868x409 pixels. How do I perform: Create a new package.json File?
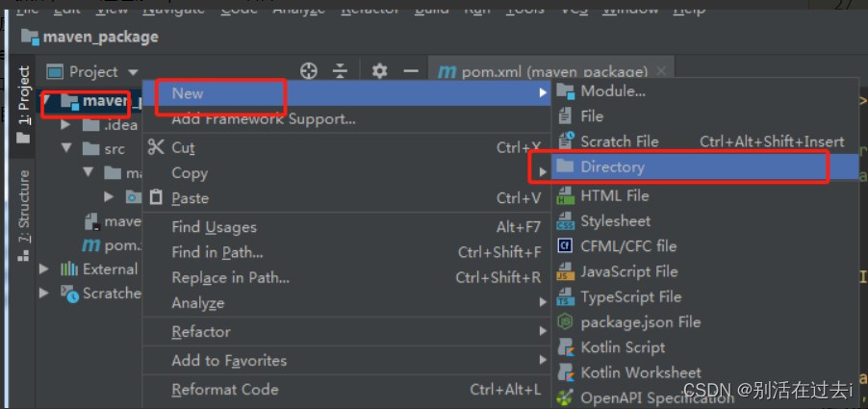coord(704,321)
